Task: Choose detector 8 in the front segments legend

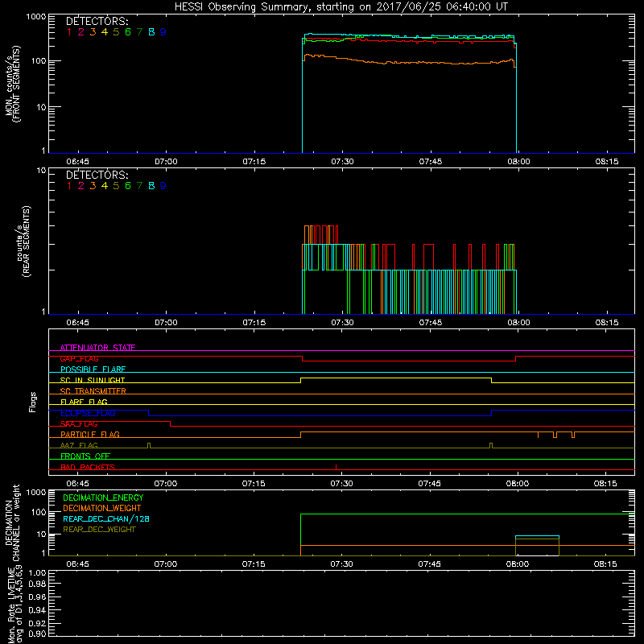Action: (x=151, y=32)
